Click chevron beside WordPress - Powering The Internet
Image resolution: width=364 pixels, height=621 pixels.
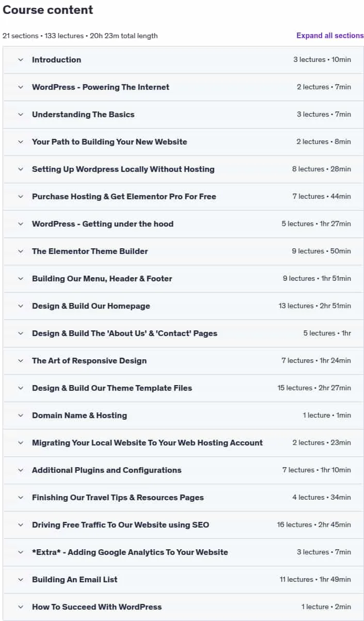pos(21,87)
